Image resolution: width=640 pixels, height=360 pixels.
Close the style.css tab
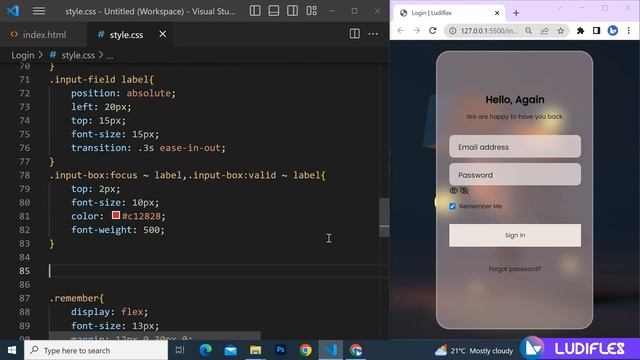point(162,34)
